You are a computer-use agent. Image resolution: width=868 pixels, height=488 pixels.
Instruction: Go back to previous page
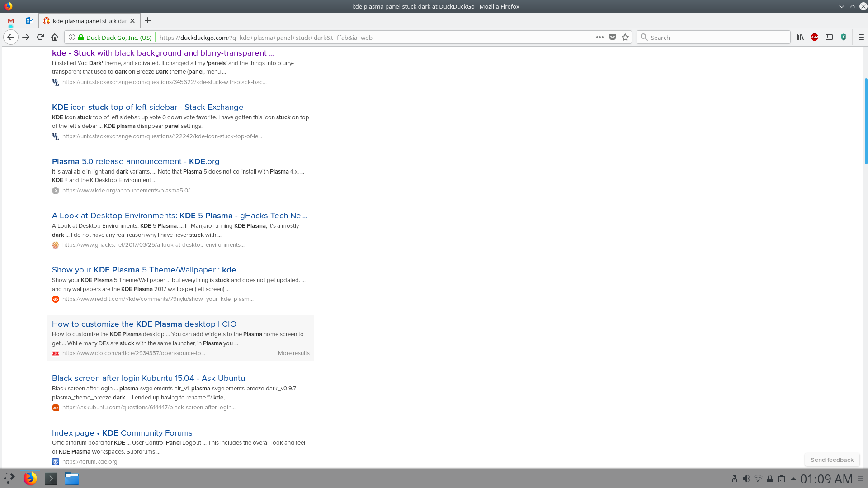click(x=11, y=37)
